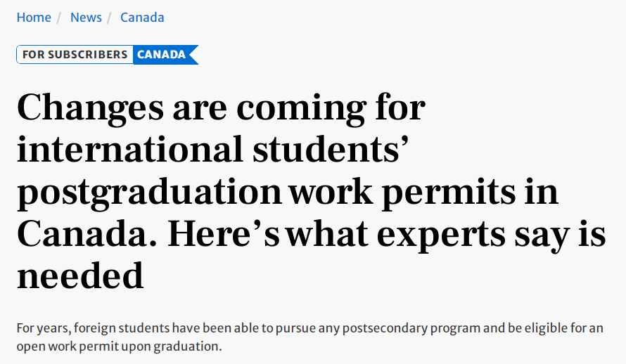Viewport: 626px width, 364px height.
Task: Click the slash separator after News
Action: (x=108, y=18)
